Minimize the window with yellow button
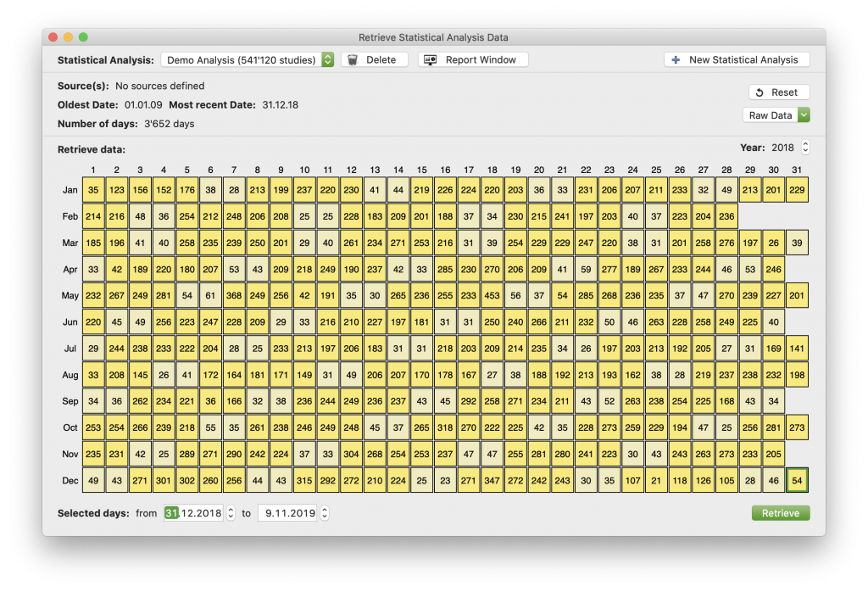 point(68,37)
